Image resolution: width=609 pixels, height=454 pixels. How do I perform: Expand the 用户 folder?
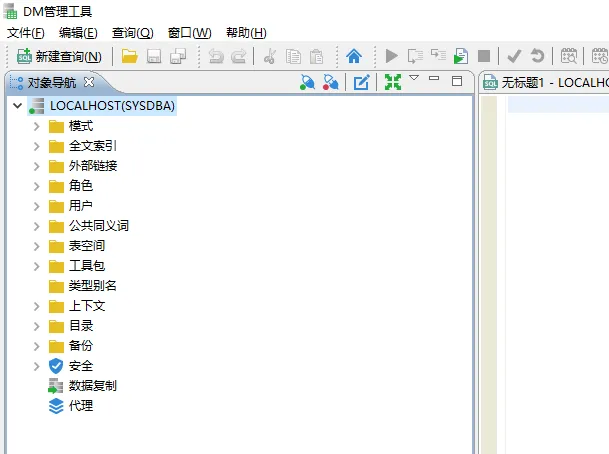[x=37, y=206]
